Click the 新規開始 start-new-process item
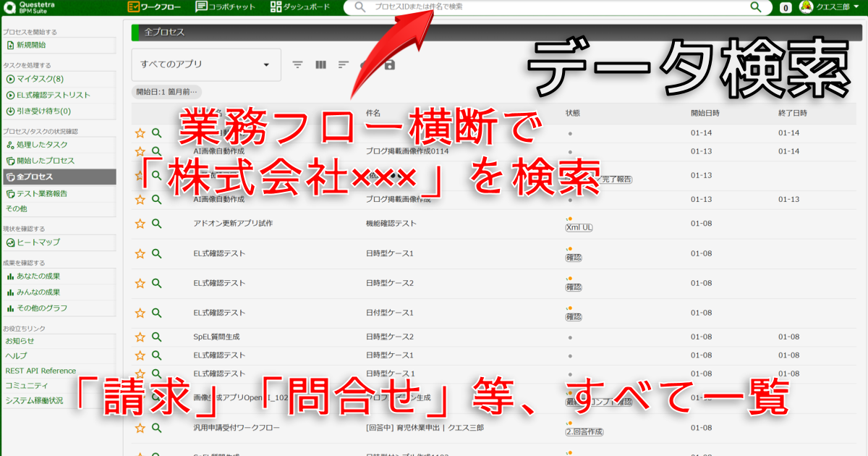The width and height of the screenshot is (868, 456). click(59, 45)
